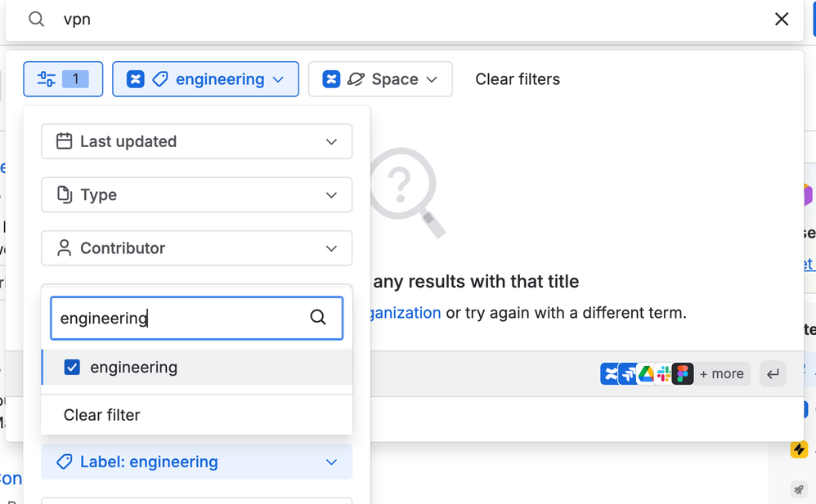Click the Jira app icon
Viewport: 816px width, 504px height.
628,374
